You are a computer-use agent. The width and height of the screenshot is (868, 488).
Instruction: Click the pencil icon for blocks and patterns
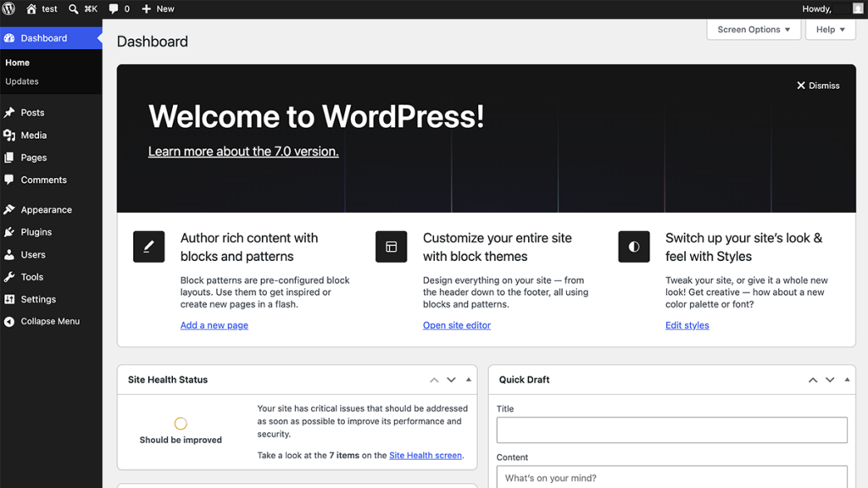148,247
